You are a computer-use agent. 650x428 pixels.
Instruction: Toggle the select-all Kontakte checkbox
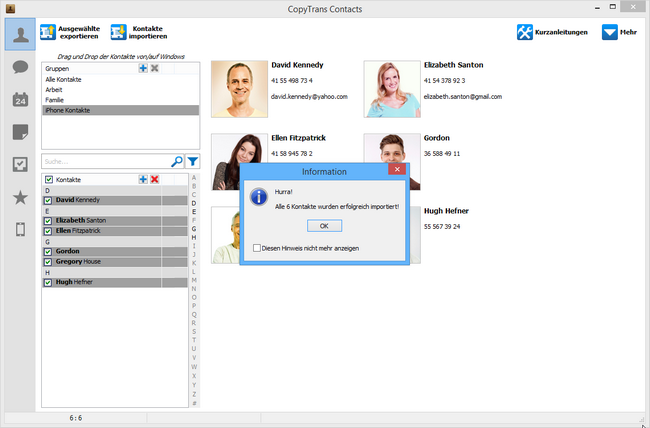(x=49, y=179)
